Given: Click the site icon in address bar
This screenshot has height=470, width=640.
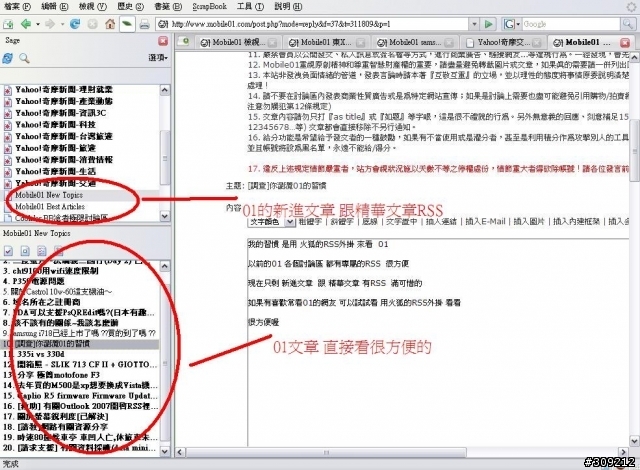Looking at the screenshot, I should click(x=163, y=24).
